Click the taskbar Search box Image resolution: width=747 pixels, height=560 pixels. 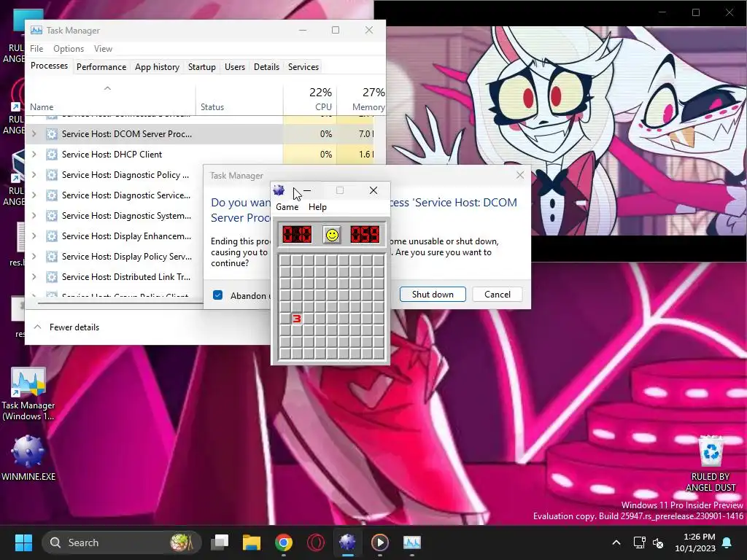(x=121, y=542)
